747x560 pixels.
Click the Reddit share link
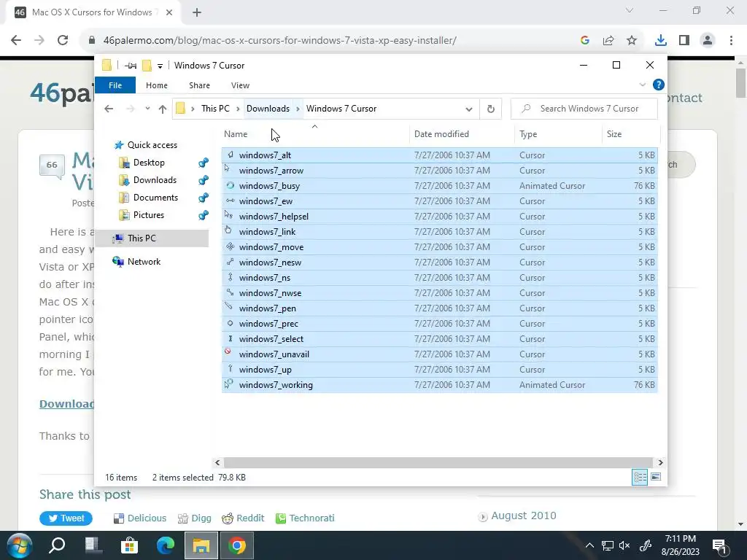[x=243, y=518]
